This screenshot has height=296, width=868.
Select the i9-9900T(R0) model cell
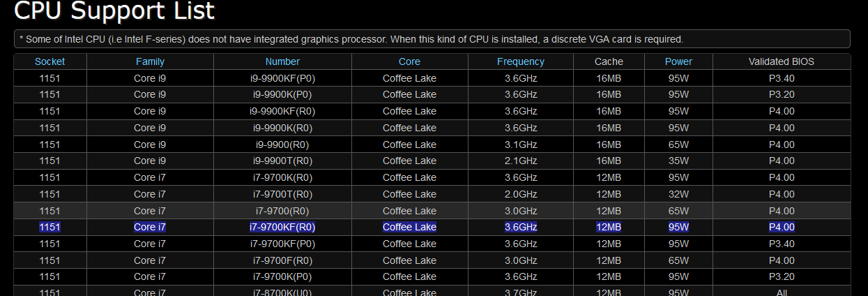tap(282, 161)
